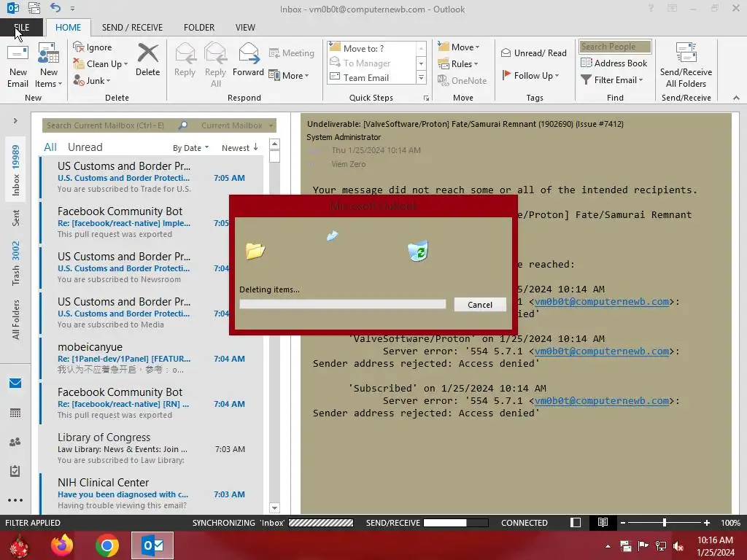747x560 pixels.
Task: Click message list scroll down arrow
Action: coord(274,507)
